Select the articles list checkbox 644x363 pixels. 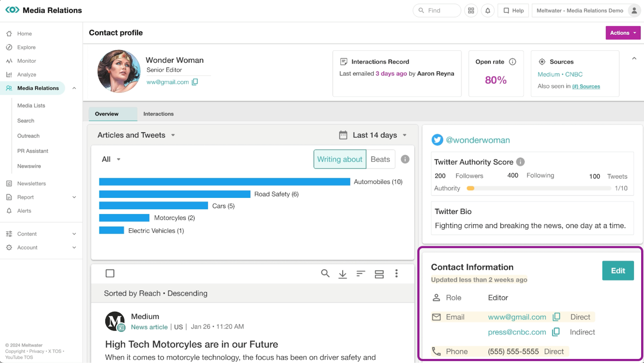[x=110, y=273]
